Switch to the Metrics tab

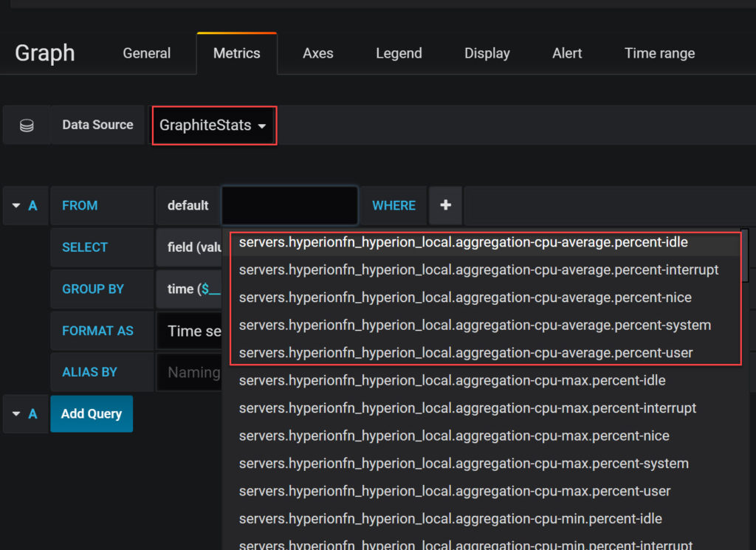tap(237, 53)
